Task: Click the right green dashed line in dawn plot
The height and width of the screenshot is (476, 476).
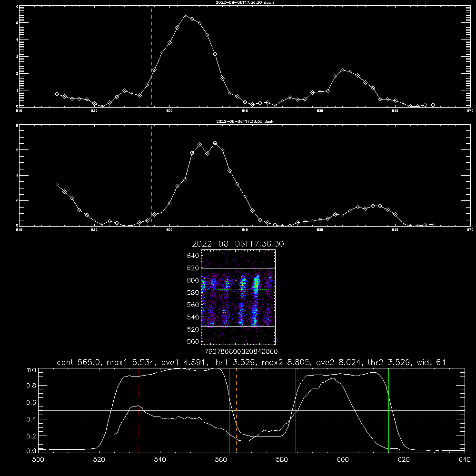Action: (263, 57)
